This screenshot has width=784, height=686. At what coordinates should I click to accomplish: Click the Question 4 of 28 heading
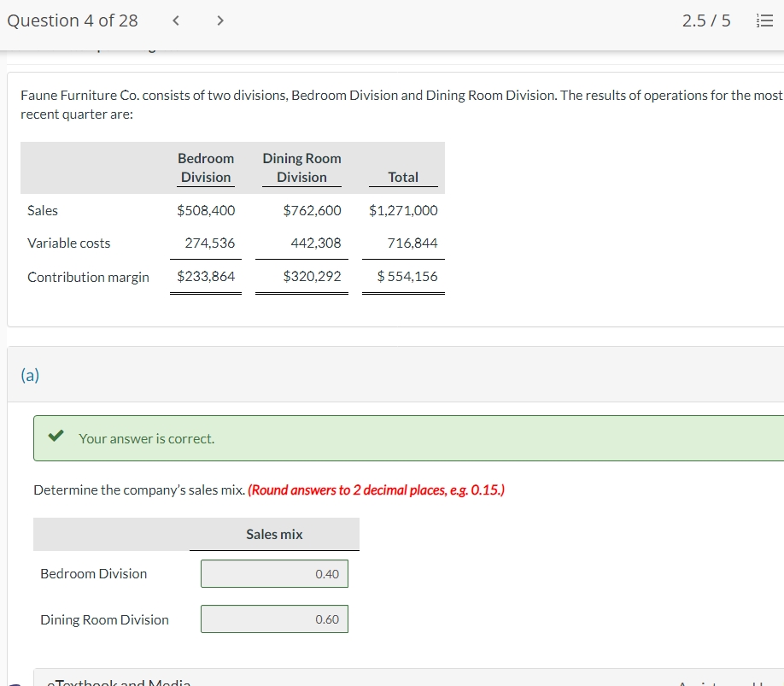click(x=73, y=21)
